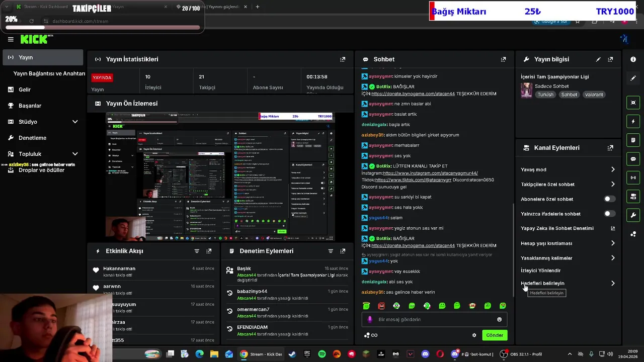The image size is (644, 362).
Task: Open the external link icon for Yapay Zeka Denetimi
Action: tap(613, 228)
